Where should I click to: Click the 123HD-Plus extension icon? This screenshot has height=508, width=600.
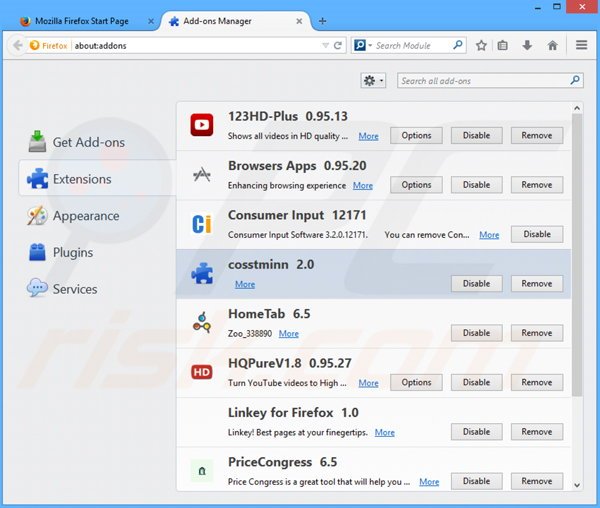click(x=202, y=125)
